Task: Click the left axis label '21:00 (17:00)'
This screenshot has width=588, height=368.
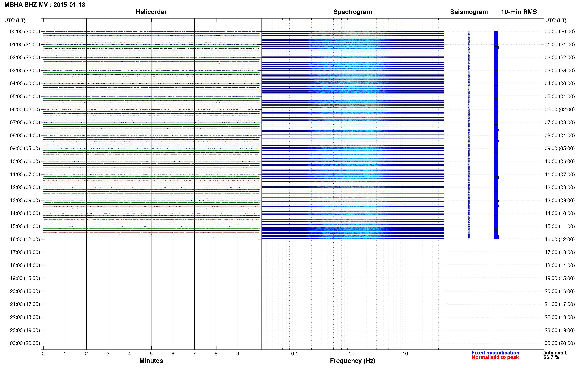Action: [25, 304]
